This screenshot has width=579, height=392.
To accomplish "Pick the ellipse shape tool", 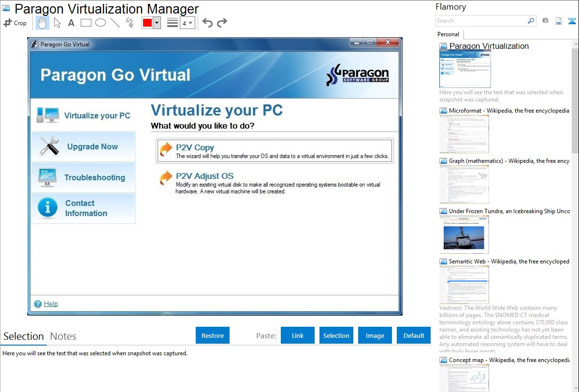I will (101, 23).
